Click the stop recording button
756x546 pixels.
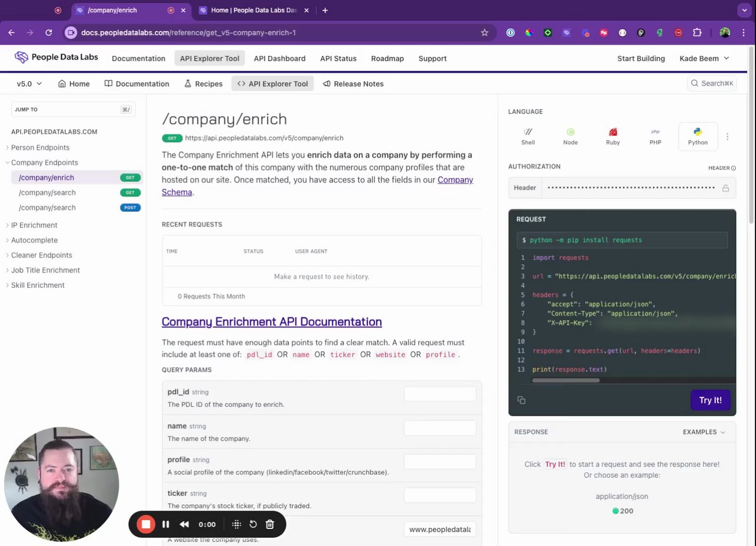(x=146, y=524)
